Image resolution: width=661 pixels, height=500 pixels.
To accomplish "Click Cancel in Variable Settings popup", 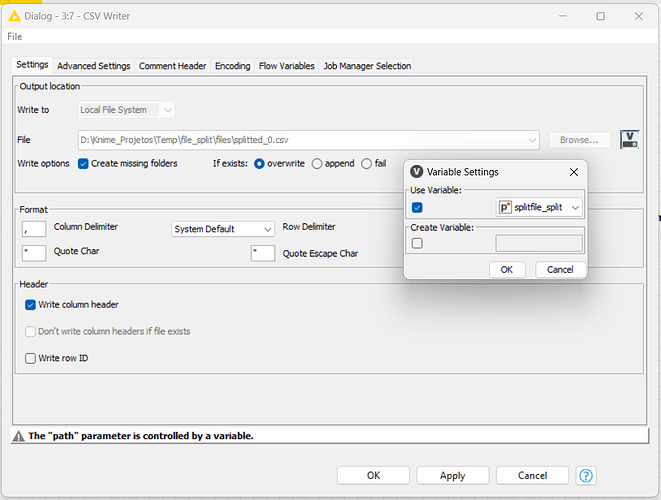I will pyautogui.click(x=560, y=270).
